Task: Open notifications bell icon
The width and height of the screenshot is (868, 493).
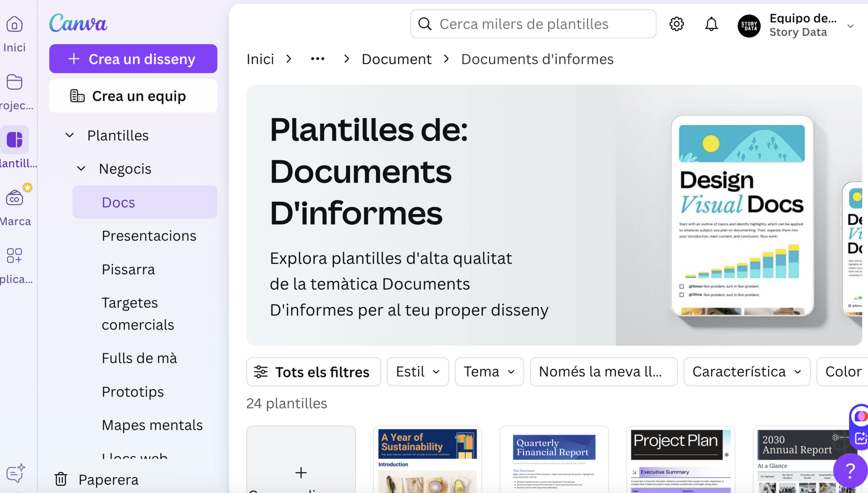Action: 711,24
